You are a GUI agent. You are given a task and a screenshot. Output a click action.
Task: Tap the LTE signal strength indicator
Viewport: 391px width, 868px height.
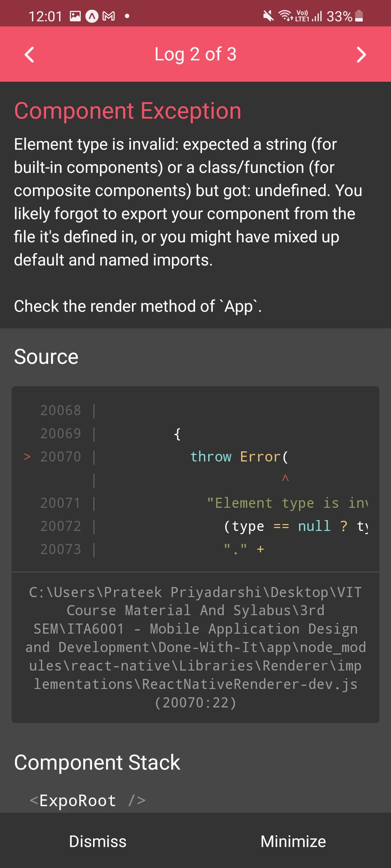coord(316,16)
